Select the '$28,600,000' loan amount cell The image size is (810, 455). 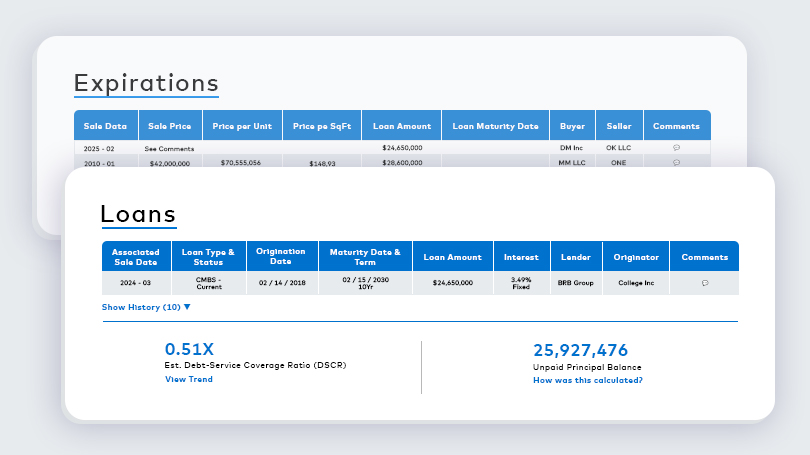pos(401,162)
